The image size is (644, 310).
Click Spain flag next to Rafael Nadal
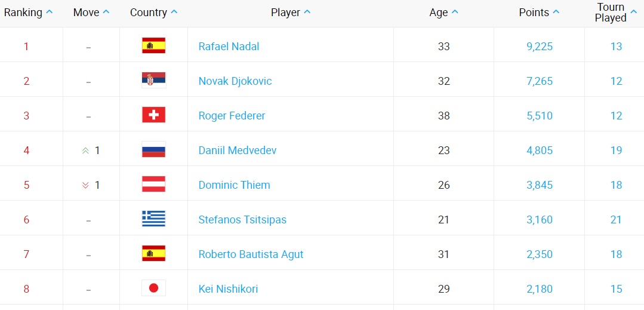[153, 46]
